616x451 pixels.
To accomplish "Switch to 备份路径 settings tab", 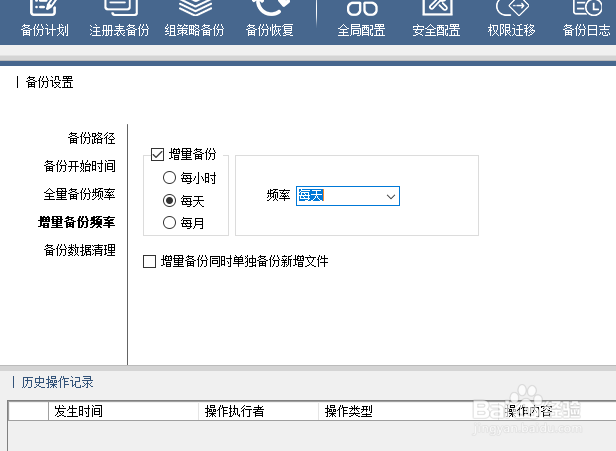I will [92, 138].
